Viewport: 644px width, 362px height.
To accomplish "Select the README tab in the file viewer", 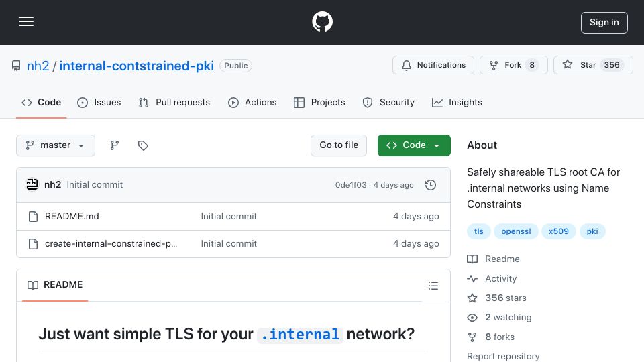I will pyautogui.click(x=55, y=285).
